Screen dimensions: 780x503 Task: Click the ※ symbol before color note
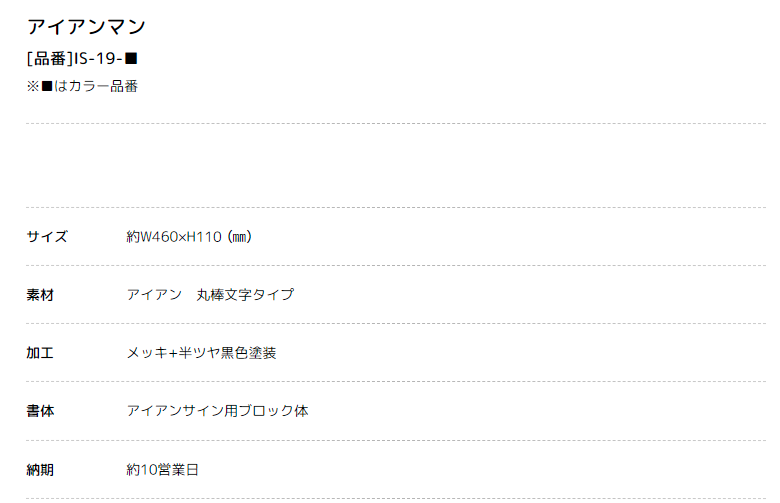coord(33,86)
